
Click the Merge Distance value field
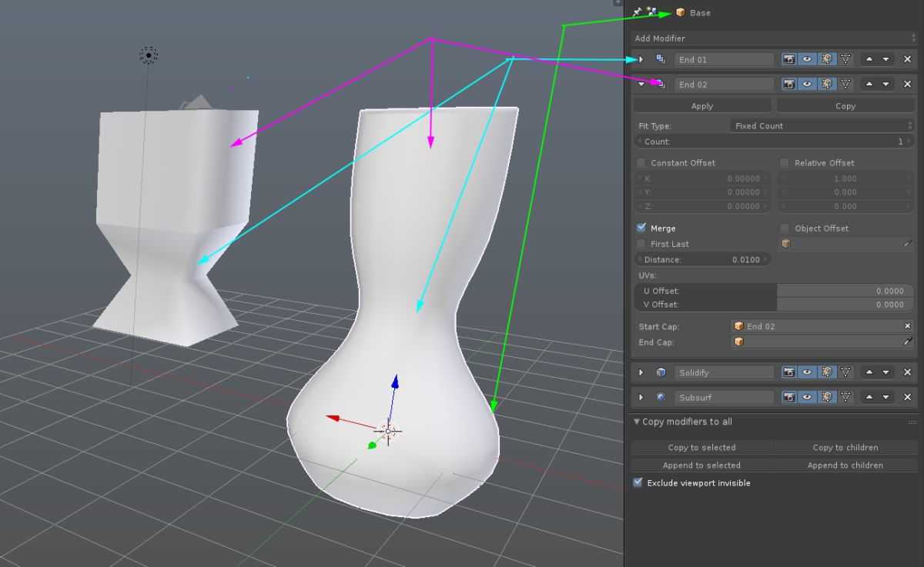click(702, 259)
